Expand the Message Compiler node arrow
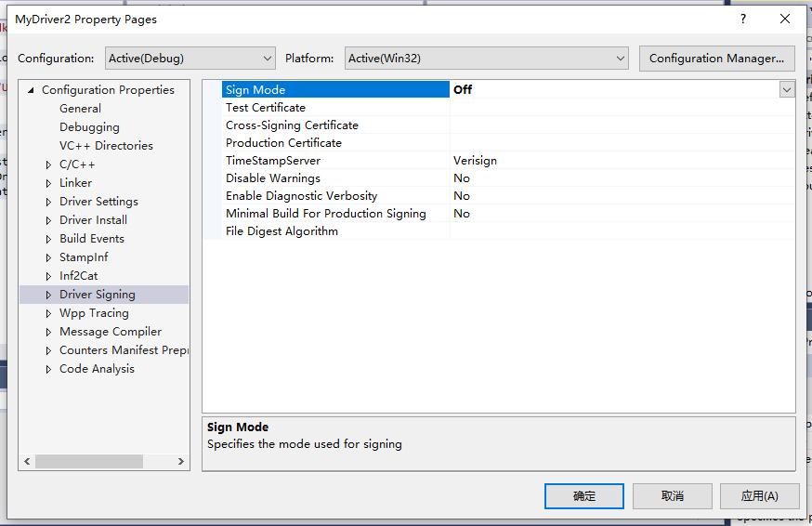This screenshot has width=812, height=526. 48,332
